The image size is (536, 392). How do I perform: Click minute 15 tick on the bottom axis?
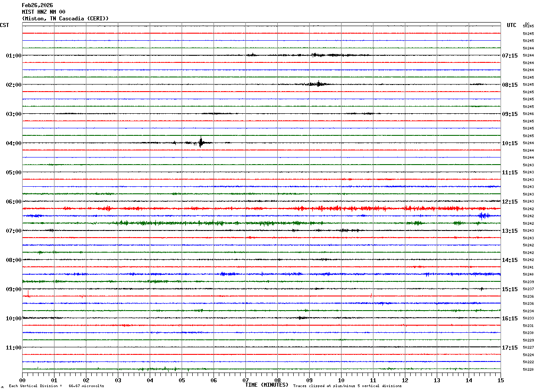[501, 380]
